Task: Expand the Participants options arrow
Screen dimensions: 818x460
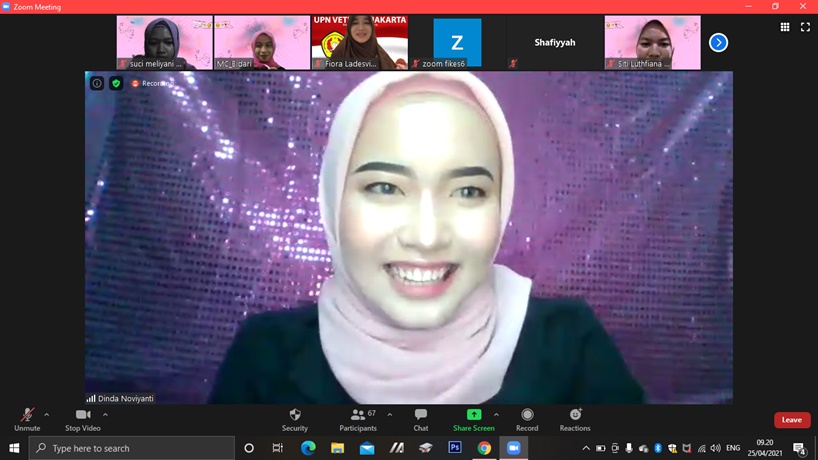Action: click(390, 415)
